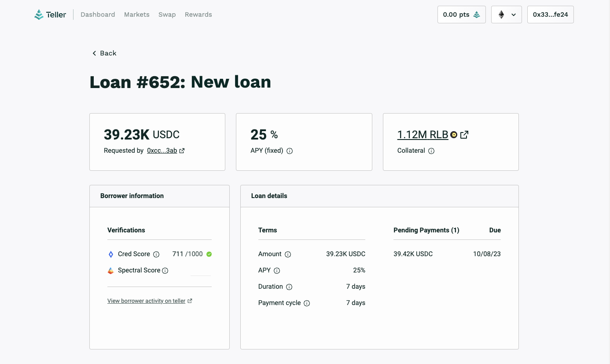Open external link icon beside 1.12M RLB
The height and width of the screenshot is (364, 610).
pos(464,135)
